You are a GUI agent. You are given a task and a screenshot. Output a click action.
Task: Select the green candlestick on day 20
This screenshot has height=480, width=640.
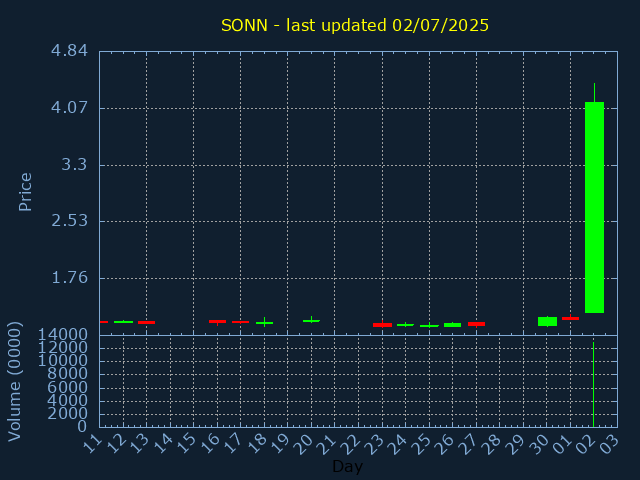coord(311,321)
